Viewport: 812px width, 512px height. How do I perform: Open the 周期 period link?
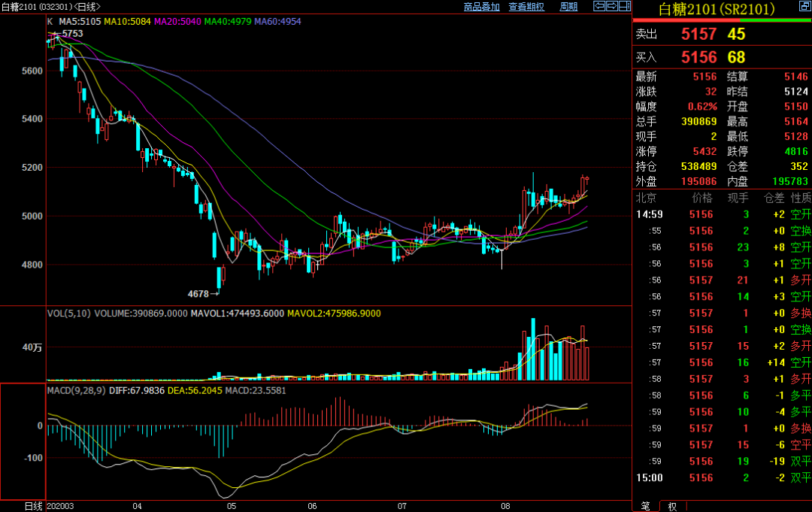coord(568,7)
